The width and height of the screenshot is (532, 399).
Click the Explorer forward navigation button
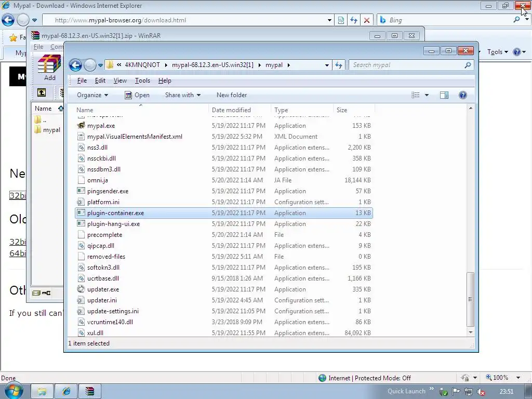click(x=90, y=65)
